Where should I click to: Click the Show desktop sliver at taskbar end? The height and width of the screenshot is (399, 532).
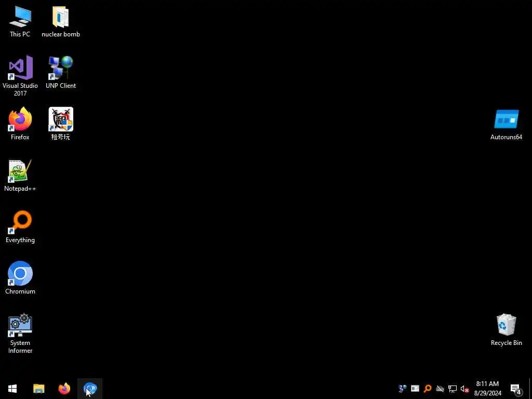(x=530, y=389)
